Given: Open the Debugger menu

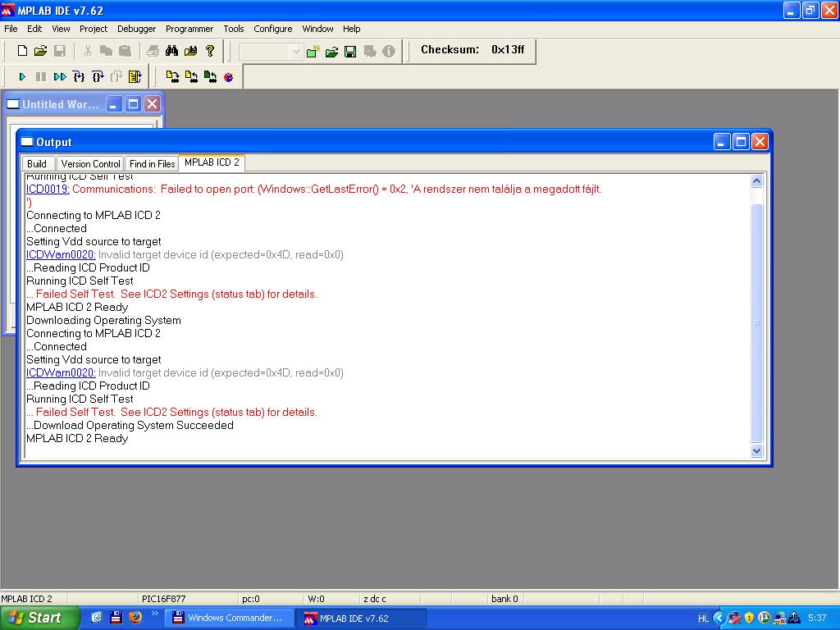Looking at the screenshot, I should [137, 29].
